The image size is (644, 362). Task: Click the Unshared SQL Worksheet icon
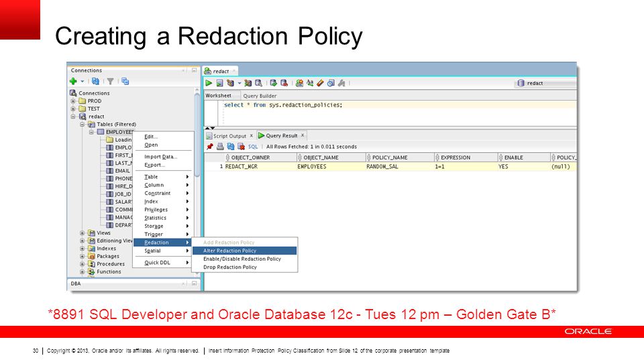[x=299, y=83]
